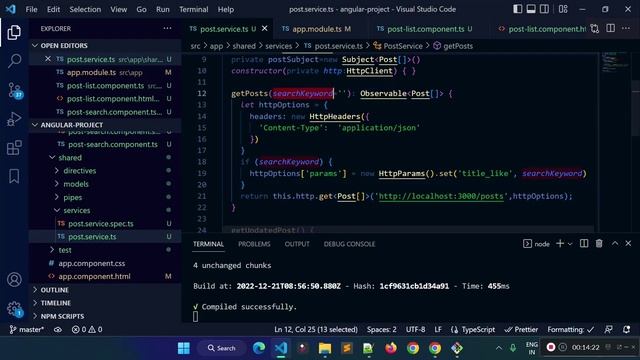Toggle bottom panel layout icon
The height and width of the screenshot is (360, 640).
(531, 9)
